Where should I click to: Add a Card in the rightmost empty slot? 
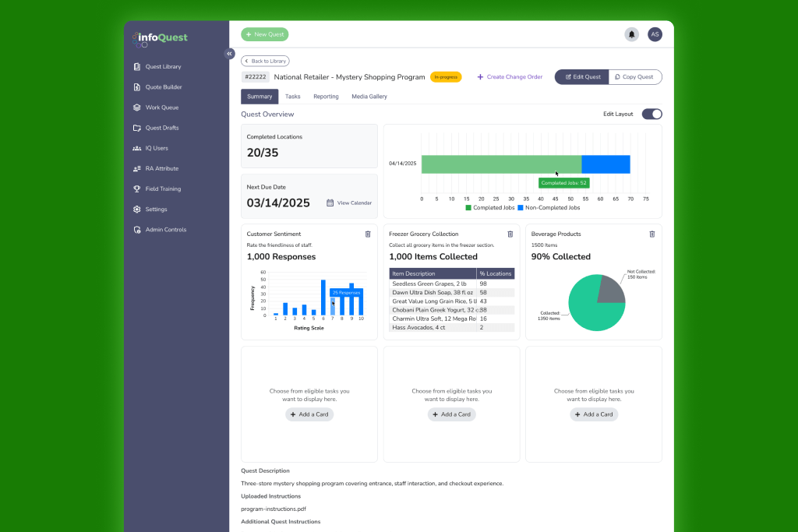coord(594,414)
